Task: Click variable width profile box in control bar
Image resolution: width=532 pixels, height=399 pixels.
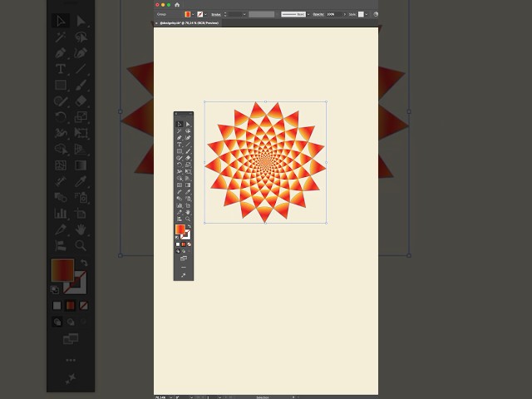Action: coord(261,14)
